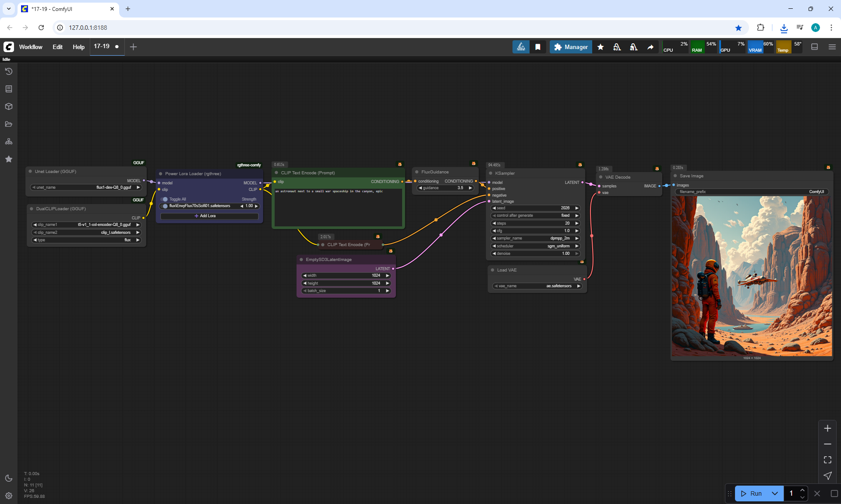Collapse the KSampler node via its dot
This screenshot has width=841, height=504.
491,173
